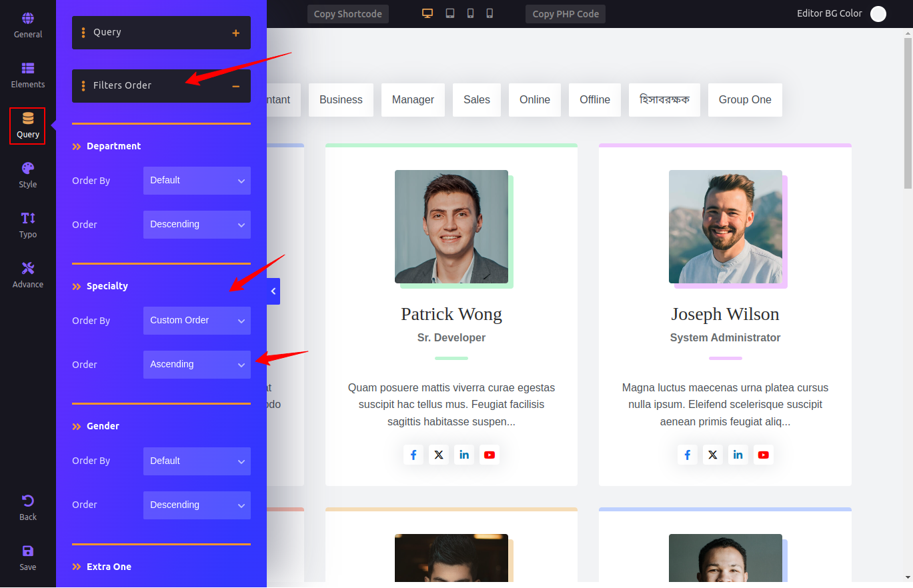Click the Back arrow icon
Image resolution: width=913 pixels, height=588 pixels.
pyautogui.click(x=28, y=507)
